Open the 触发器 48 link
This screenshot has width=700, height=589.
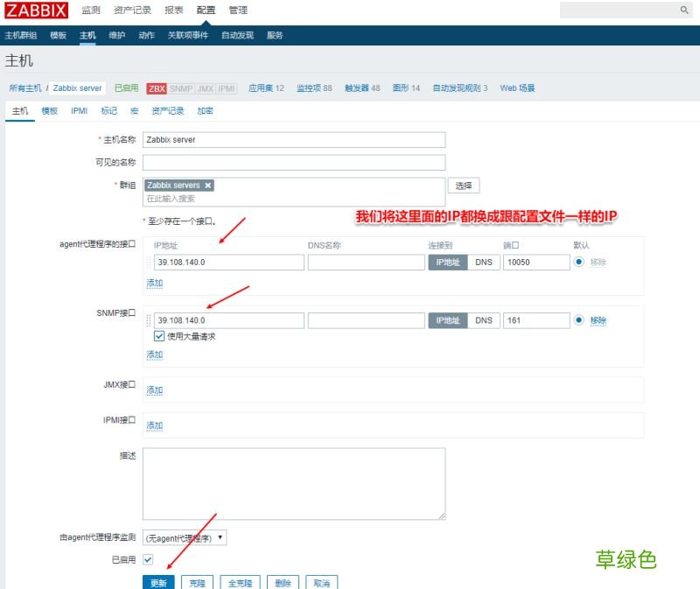(363, 88)
